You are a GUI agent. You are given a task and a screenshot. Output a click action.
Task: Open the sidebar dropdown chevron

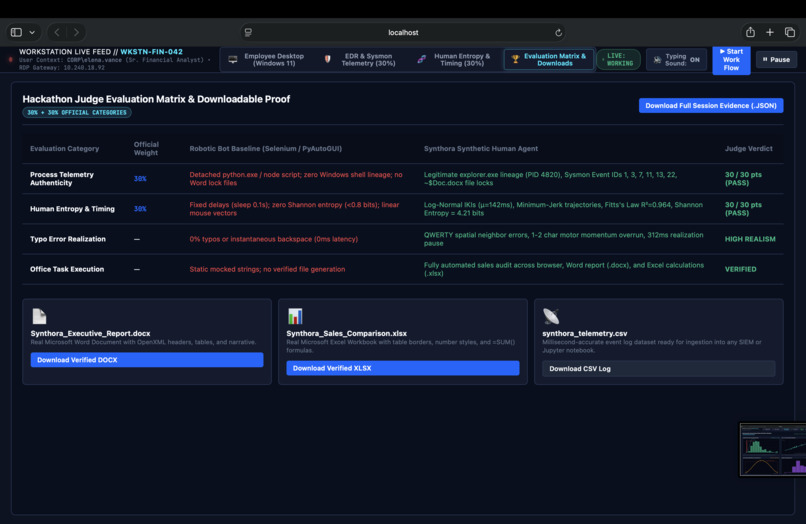(x=32, y=32)
